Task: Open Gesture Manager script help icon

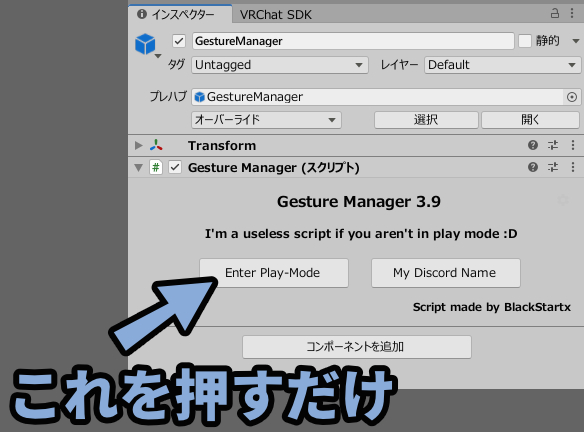Action: [533, 167]
